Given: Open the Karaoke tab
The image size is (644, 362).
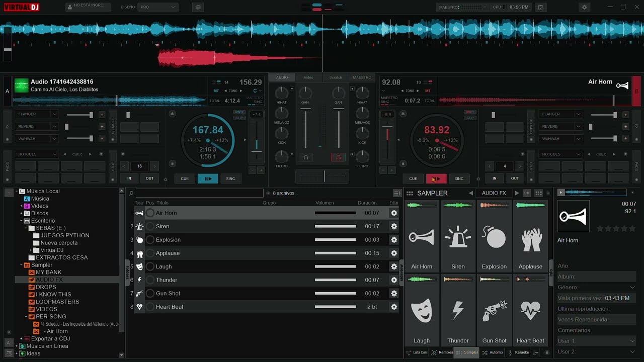Looking at the screenshot, I should 519,352.
